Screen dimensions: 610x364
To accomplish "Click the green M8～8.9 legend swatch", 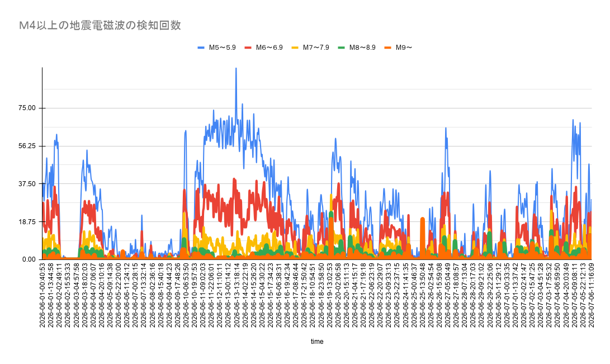I will 341,48.
